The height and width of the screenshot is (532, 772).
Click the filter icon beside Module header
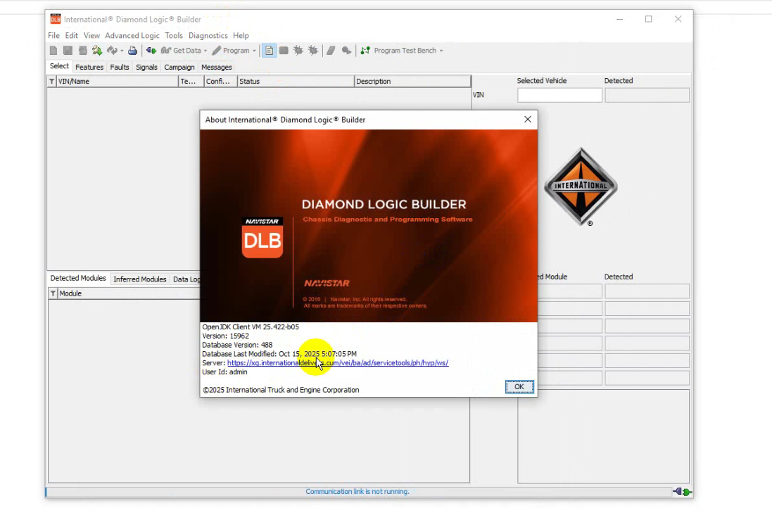point(53,293)
